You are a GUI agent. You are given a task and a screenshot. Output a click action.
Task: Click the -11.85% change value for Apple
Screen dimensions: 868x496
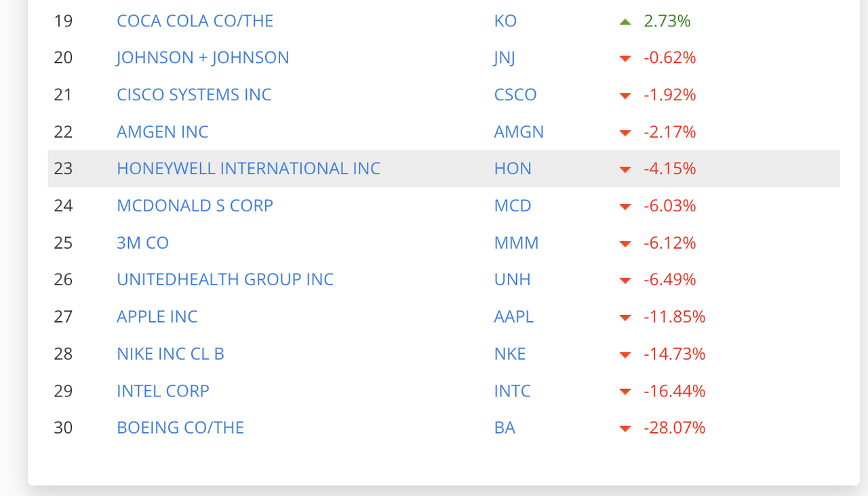[x=674, y=316]
